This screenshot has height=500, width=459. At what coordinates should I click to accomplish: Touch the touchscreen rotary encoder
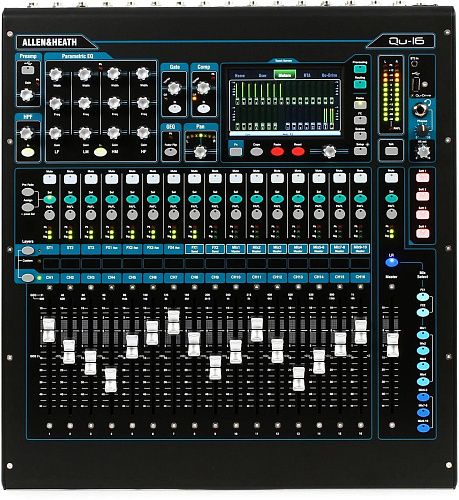(329, 152)
